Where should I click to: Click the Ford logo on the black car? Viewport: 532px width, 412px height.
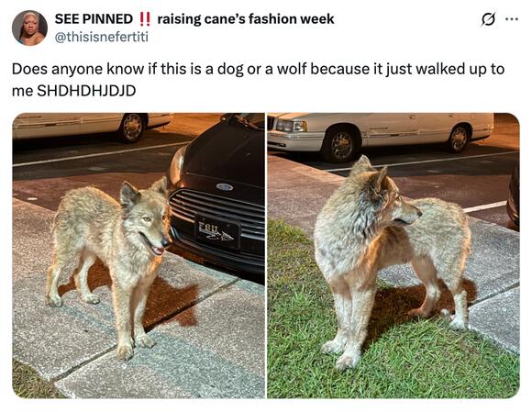(224, 186)
